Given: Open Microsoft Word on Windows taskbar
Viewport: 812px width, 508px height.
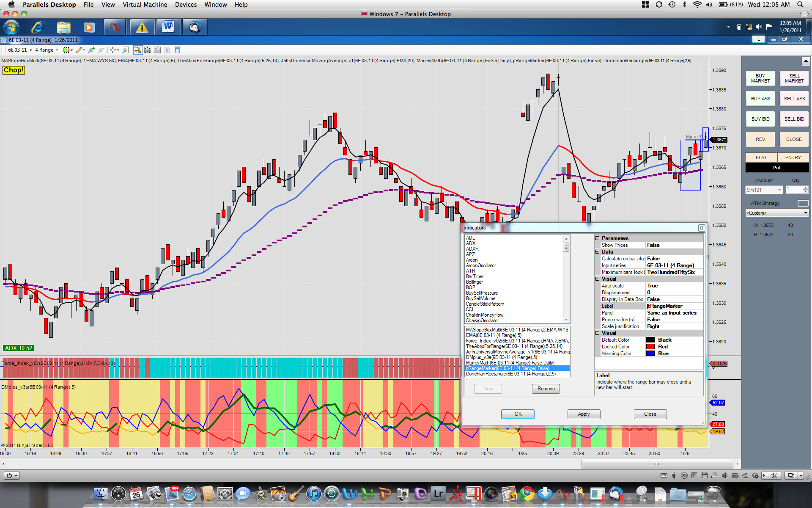Looking at the screenshot, I should [168, 28].
